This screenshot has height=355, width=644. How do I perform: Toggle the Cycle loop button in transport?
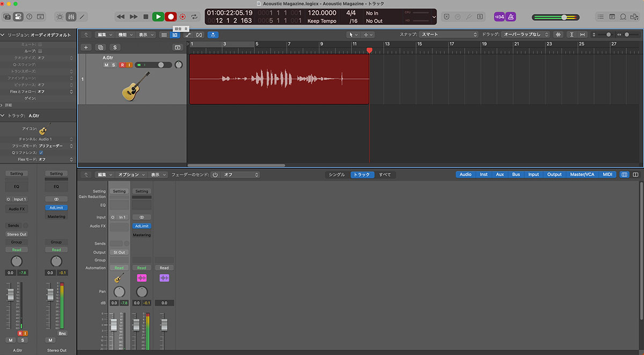194,17
